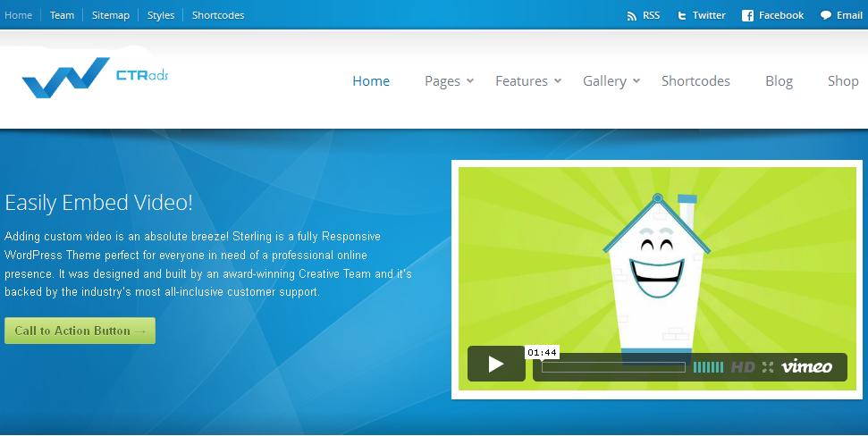
Task: Click the 01:44 video duration label
Action: pos(542,352)
